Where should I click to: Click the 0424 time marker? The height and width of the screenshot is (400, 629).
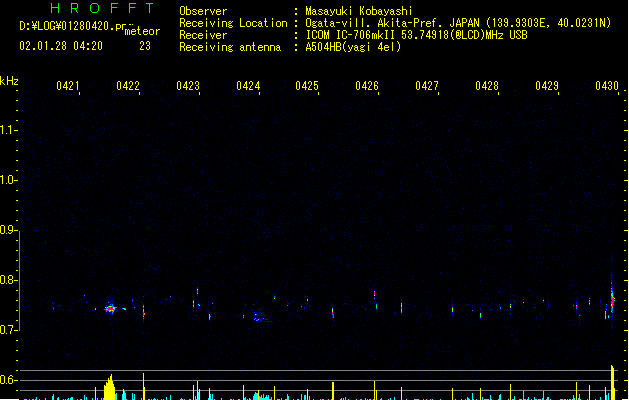pos(248,86)
